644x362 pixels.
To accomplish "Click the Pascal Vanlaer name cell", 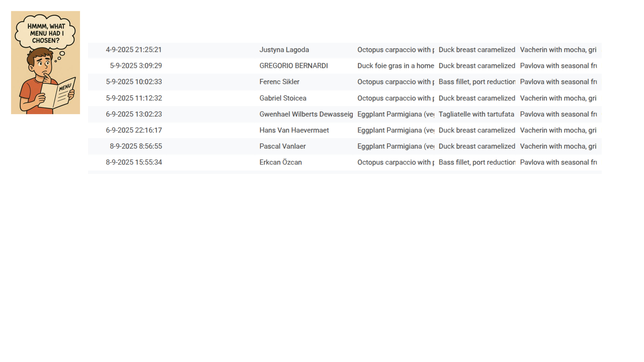I will tap(283, 146).
